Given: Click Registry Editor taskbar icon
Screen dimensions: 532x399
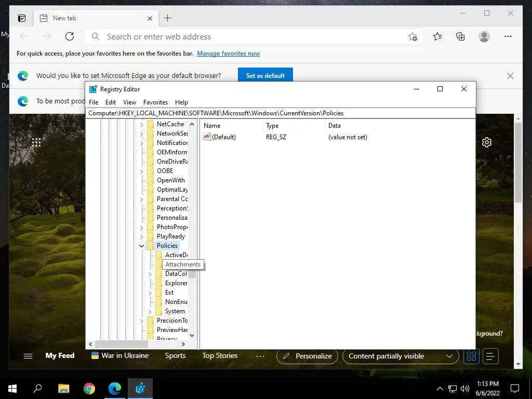Looking at the screenshot, I should click(x=140, y=389).
